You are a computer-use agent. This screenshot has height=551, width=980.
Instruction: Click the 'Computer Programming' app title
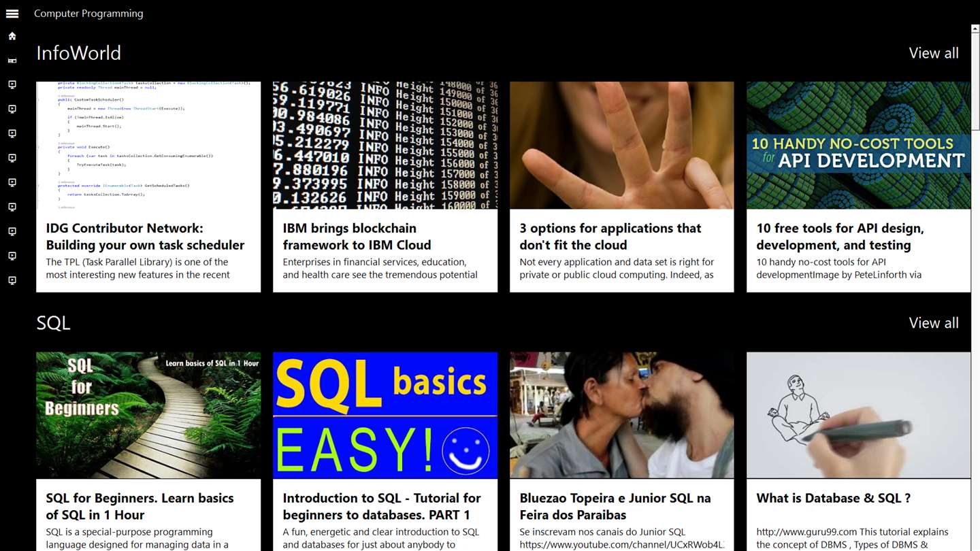point(88,14)
